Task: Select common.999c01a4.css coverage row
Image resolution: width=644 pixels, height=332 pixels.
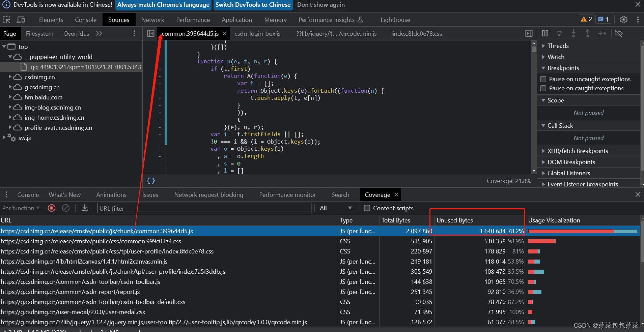Action: point(320,241)
